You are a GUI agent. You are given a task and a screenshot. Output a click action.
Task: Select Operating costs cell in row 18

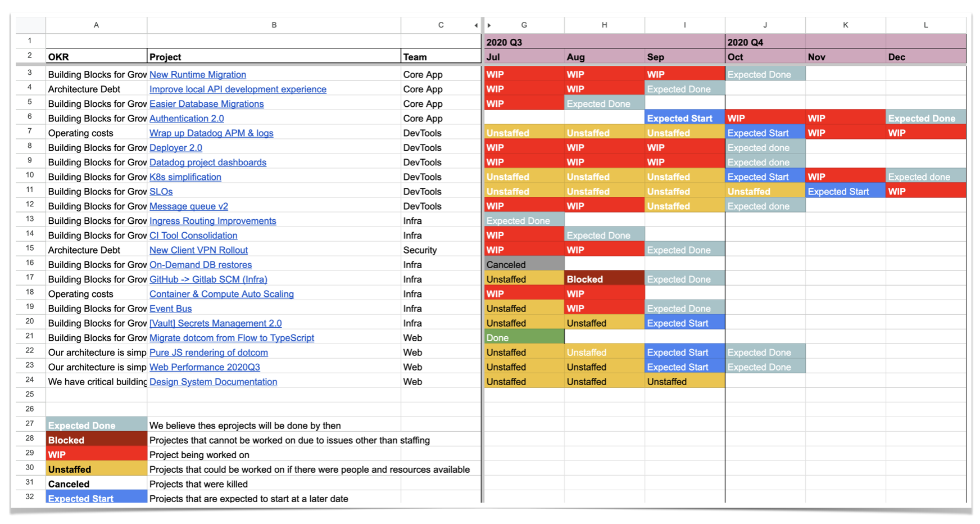(96, 293)
